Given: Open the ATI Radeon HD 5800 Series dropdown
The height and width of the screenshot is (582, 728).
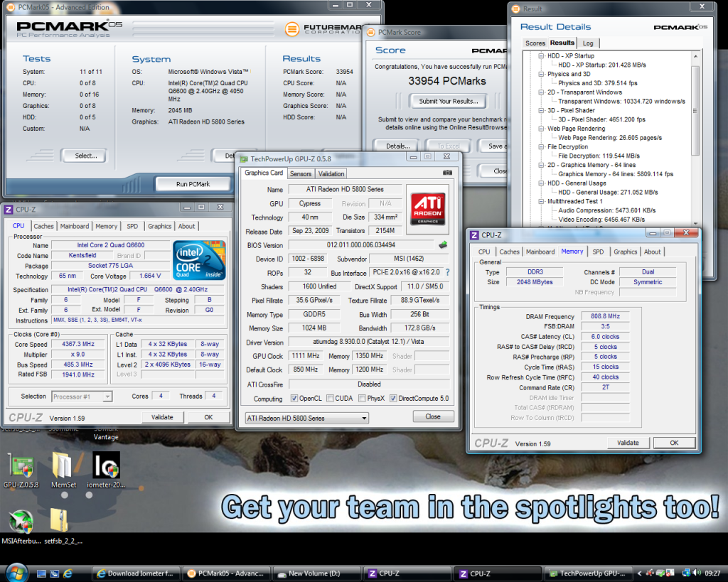Looking at the screenshot, I should click(307, 418).
